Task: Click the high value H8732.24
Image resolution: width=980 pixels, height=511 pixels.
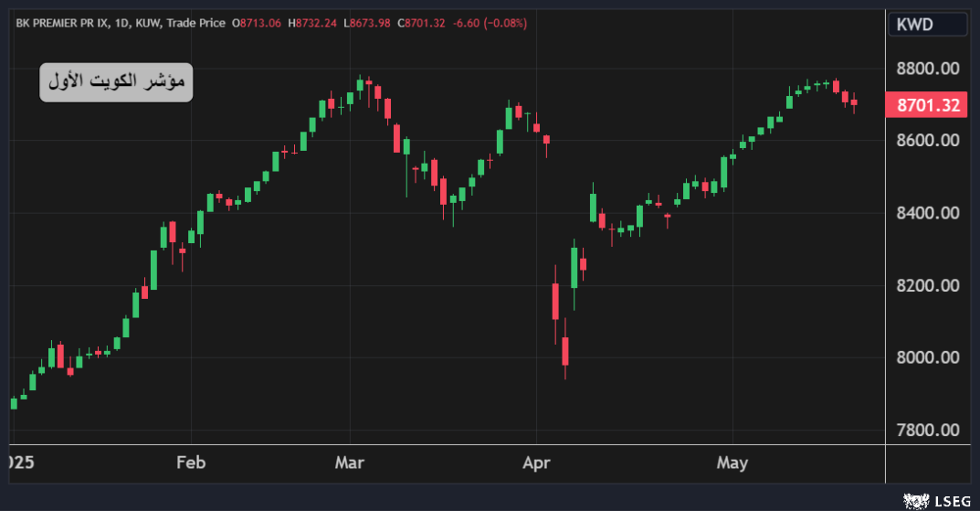Action: pos(313,23)
